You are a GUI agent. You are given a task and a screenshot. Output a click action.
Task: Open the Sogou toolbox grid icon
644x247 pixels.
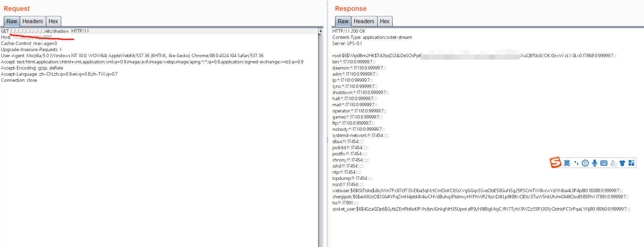[631, 163]
